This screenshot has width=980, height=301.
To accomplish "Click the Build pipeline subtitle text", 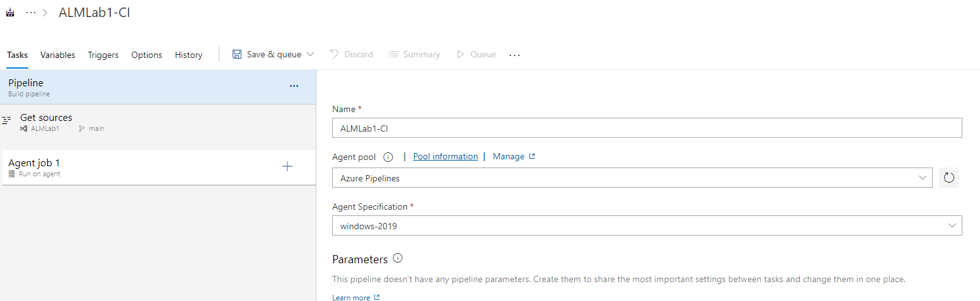I will click(29, 94).
